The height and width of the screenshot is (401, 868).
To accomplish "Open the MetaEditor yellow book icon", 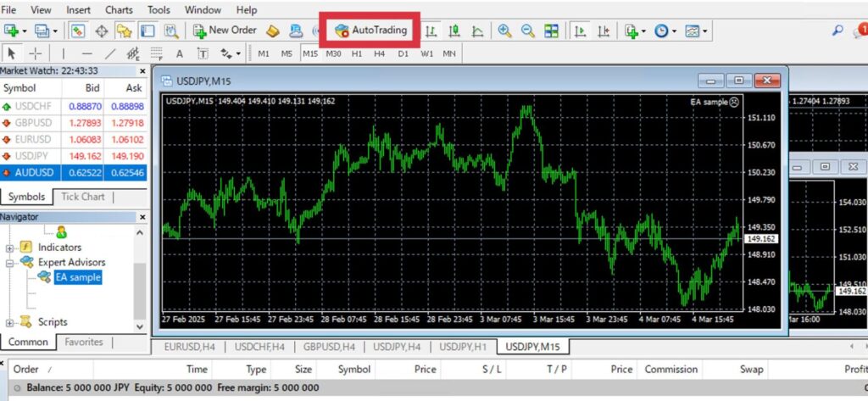I will pyautogui.click(x=272, y=31).
